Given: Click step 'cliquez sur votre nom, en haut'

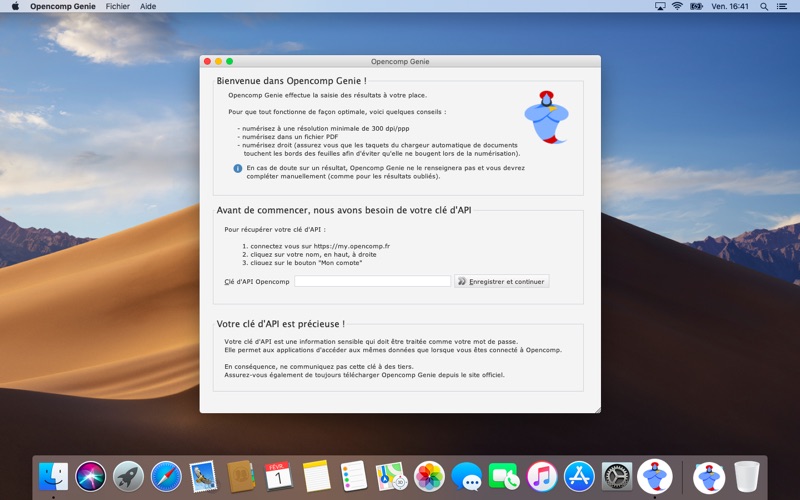Looking at the screenshot, I should click(309, 254).
